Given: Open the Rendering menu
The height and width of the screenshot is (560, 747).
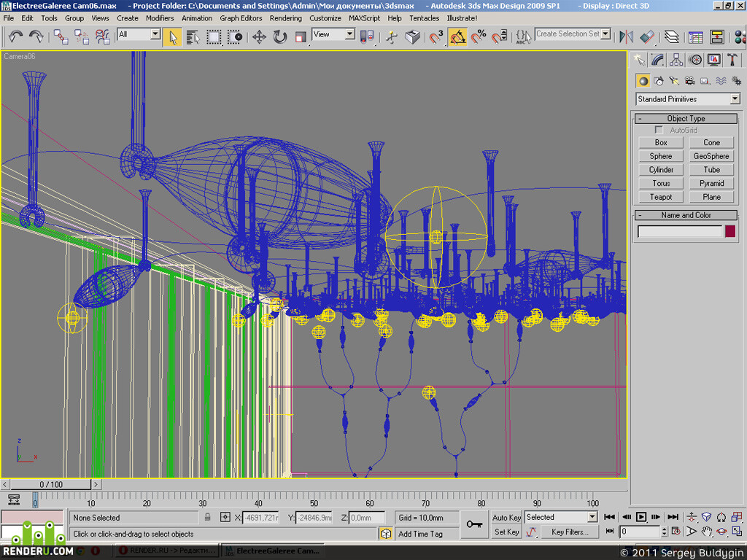Looking at the screenshot, I should (285, 18).
